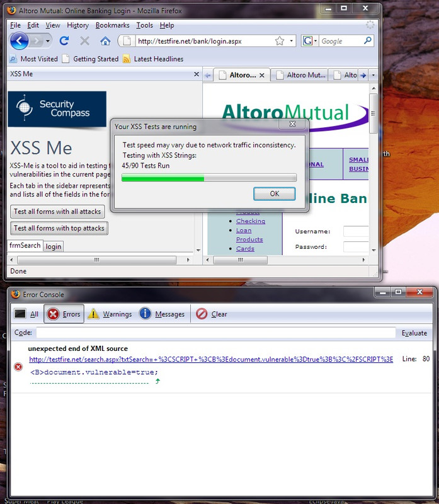This screenshot has height=504, width=439.
Task: Click the Security Compass logo
Action: (x=57, y=109)
